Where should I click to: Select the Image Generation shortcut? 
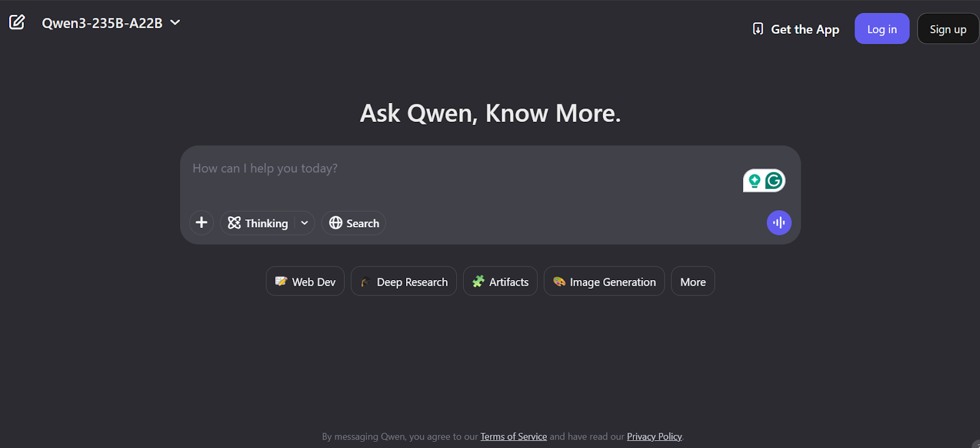tap(604, 281)
